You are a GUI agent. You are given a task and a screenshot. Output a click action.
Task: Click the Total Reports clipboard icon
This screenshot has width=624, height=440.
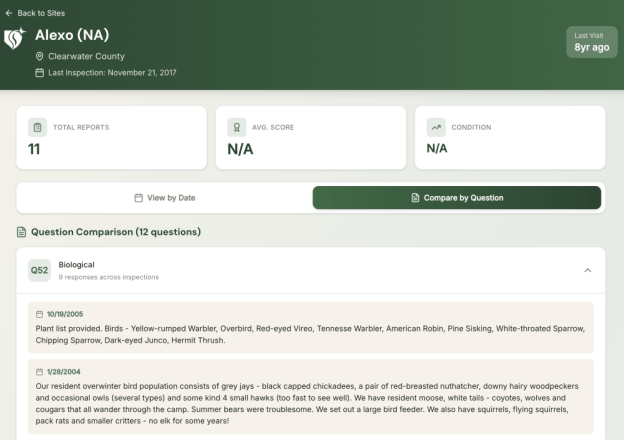coord(37,127)
